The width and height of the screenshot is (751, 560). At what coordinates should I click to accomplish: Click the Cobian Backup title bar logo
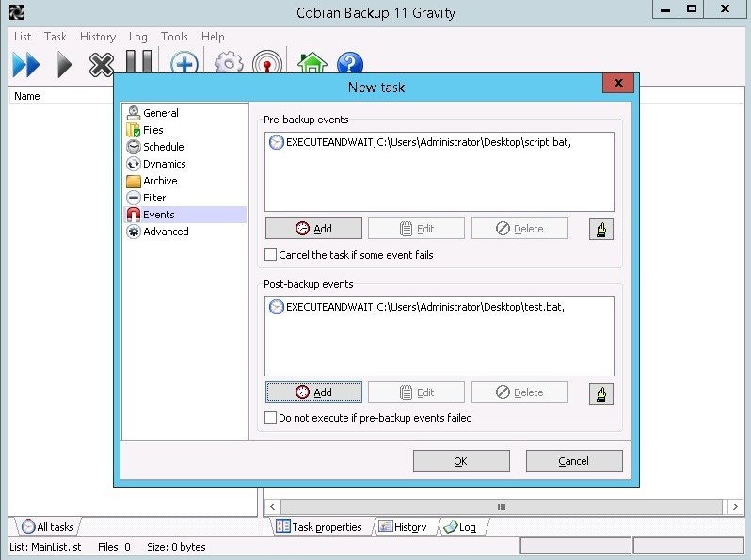pos(17,12)
